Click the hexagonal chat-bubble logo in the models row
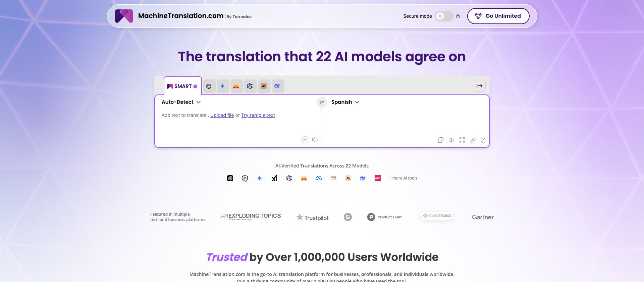 pyautogui.click(x=245, y=178)
